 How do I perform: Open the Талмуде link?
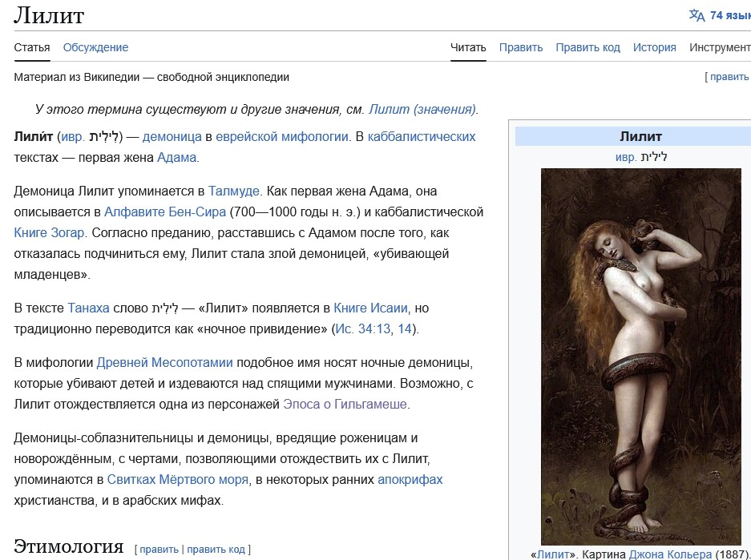[x=234, y=191]
